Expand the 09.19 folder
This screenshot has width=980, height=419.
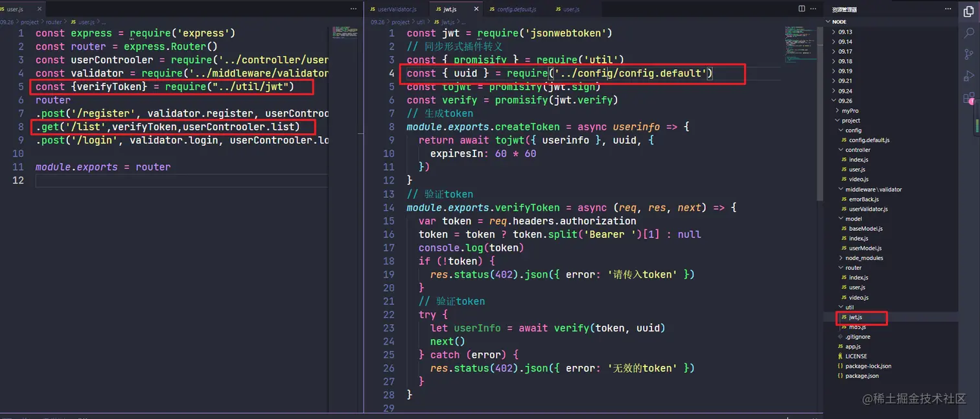pos(845,71)
